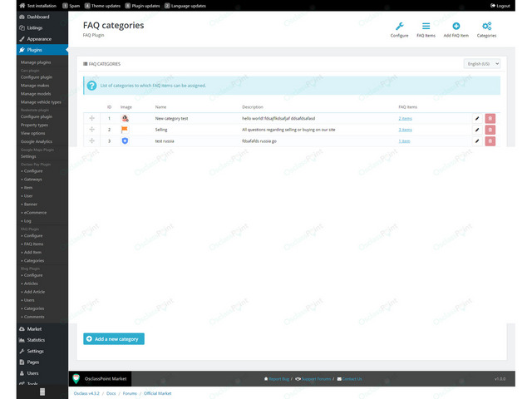Open Gateways under Osclass Pay Plugin
Viewport: 532px width, 399px height.
[x=32, y=180]
